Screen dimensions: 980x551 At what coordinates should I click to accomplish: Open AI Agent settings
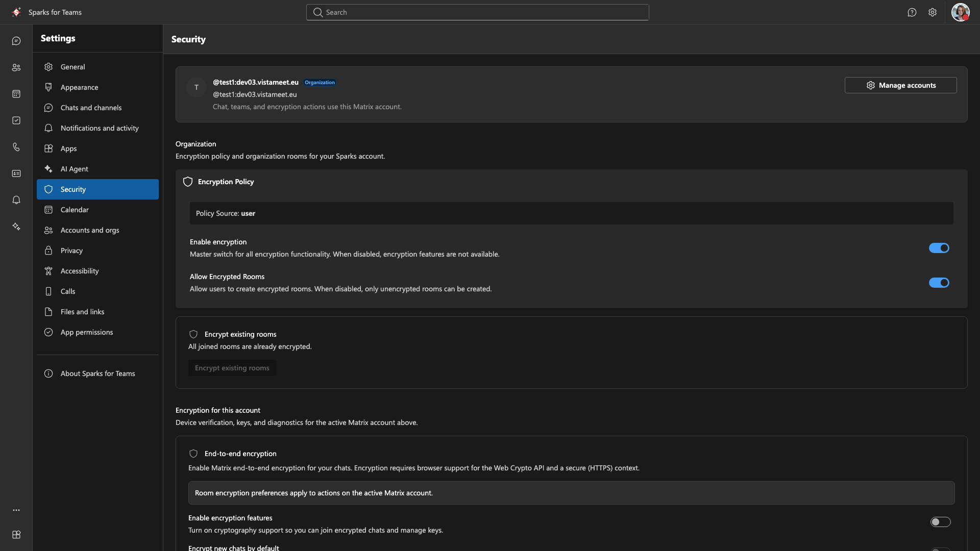pos(97,169)
